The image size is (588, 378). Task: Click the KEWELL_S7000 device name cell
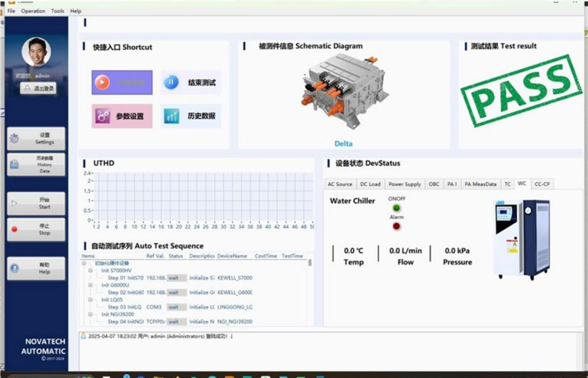[235, 278]
